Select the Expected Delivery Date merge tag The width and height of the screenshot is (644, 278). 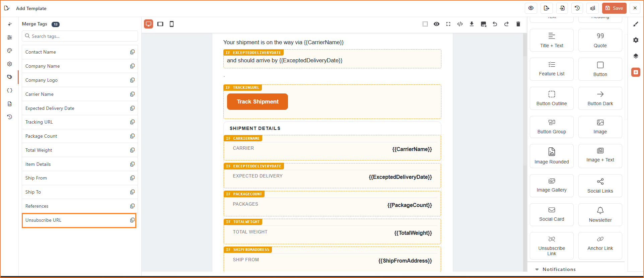pyautogui.click(x=80, y=108)
